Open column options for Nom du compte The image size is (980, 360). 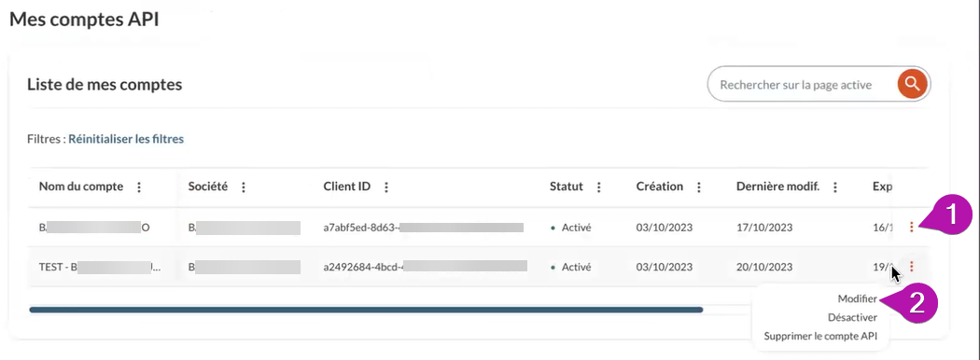(139, 187)
